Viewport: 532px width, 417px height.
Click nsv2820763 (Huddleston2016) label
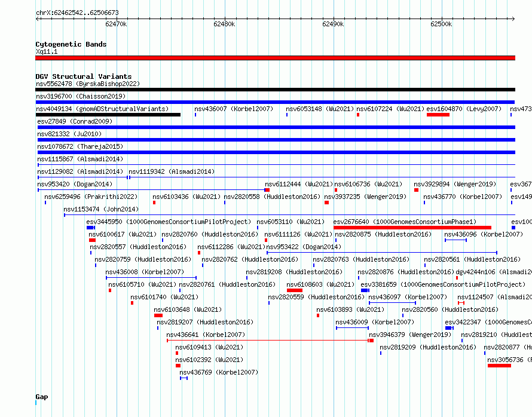tap(361, 259)
